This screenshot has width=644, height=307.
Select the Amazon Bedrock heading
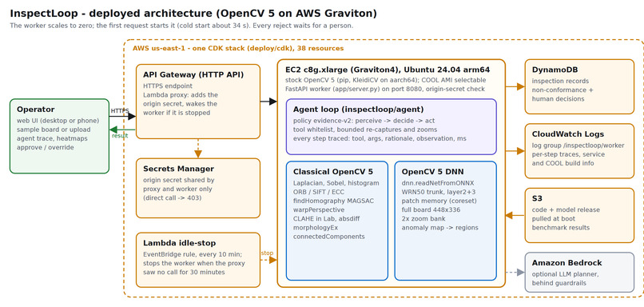(566, 263)
